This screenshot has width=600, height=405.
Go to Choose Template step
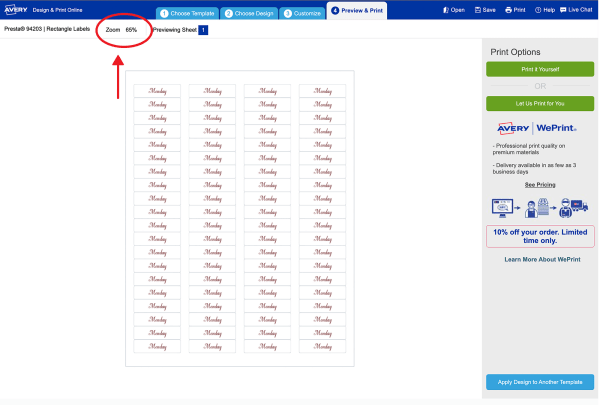pyautogui.click(x=186, y=14)
